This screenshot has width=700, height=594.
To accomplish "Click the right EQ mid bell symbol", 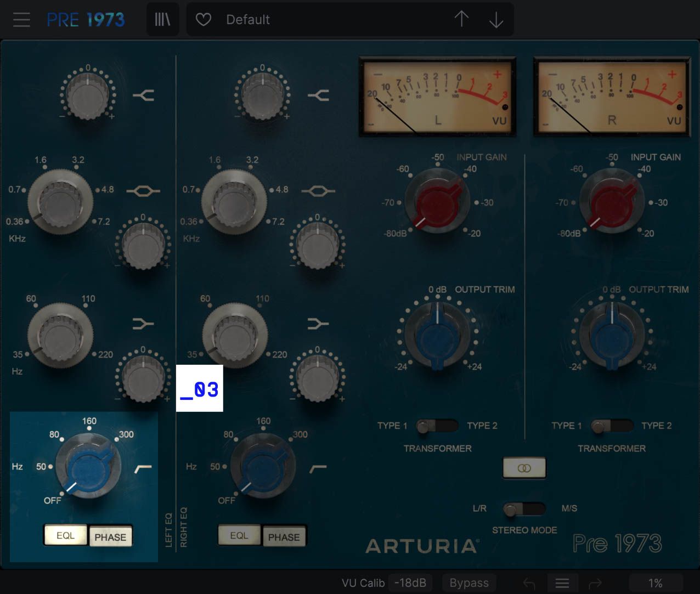I will (318, 191).
